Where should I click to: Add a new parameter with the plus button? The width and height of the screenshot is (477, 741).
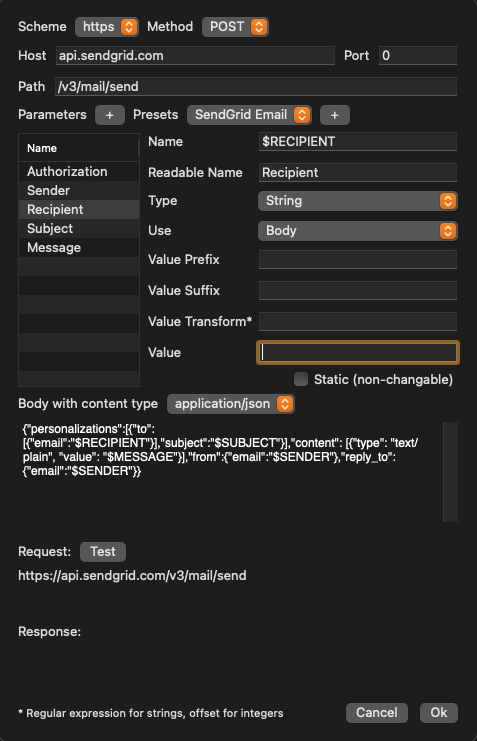point(110,115)
